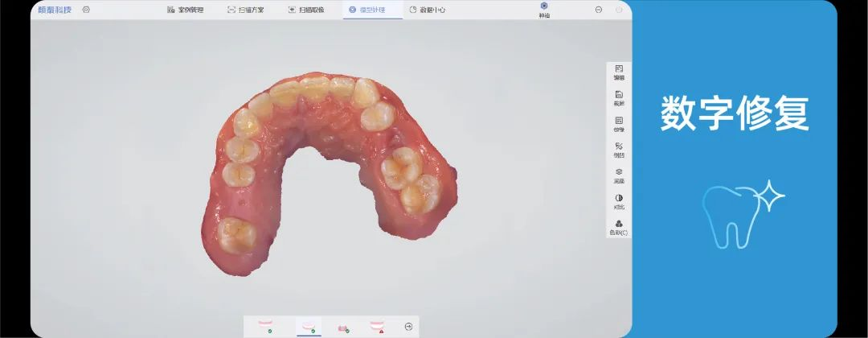The height and width of the screenshot is (338, 868).
Task: Open the 扫描取像 scan capture tab
Action: click(x=306, y=10)
